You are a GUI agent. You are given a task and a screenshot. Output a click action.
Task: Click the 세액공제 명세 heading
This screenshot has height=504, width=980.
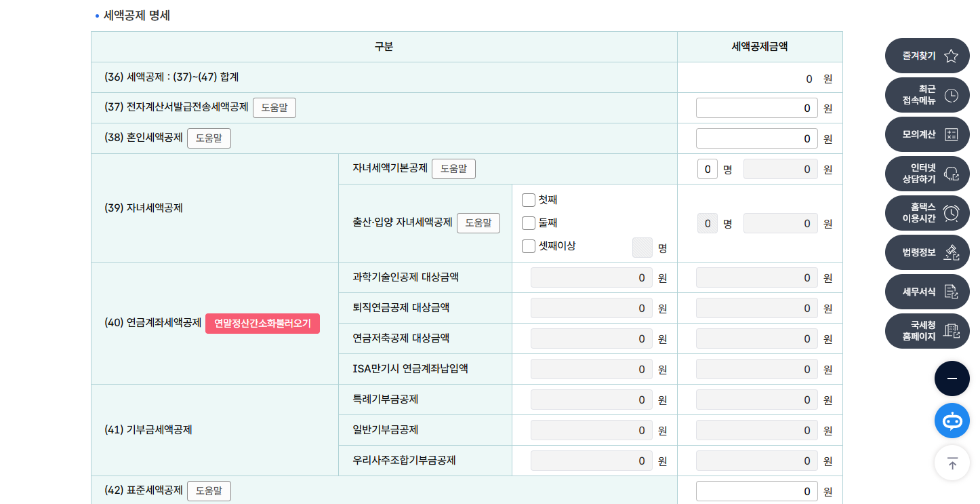click(x=137, y=15)
